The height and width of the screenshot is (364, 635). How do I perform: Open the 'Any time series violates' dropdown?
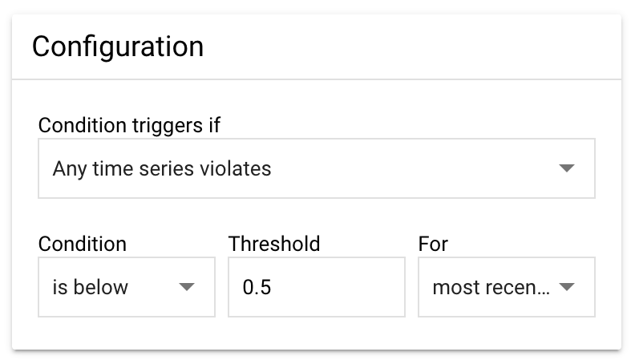(x=316, y=168)
